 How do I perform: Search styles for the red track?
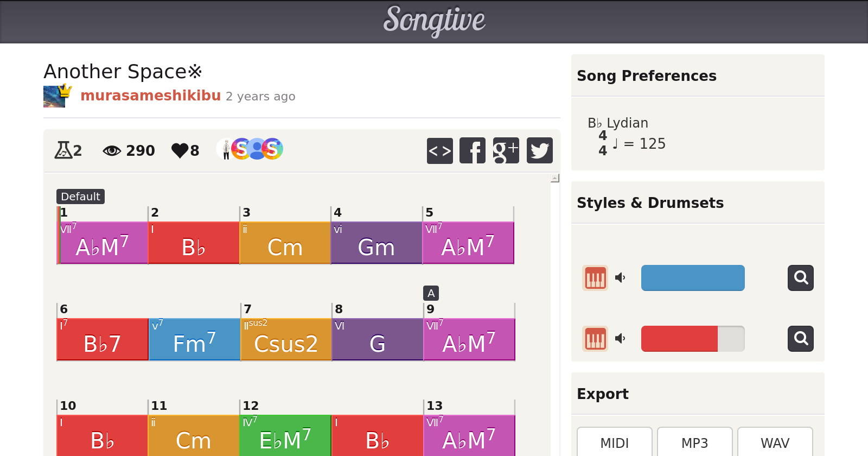[800, 339]
